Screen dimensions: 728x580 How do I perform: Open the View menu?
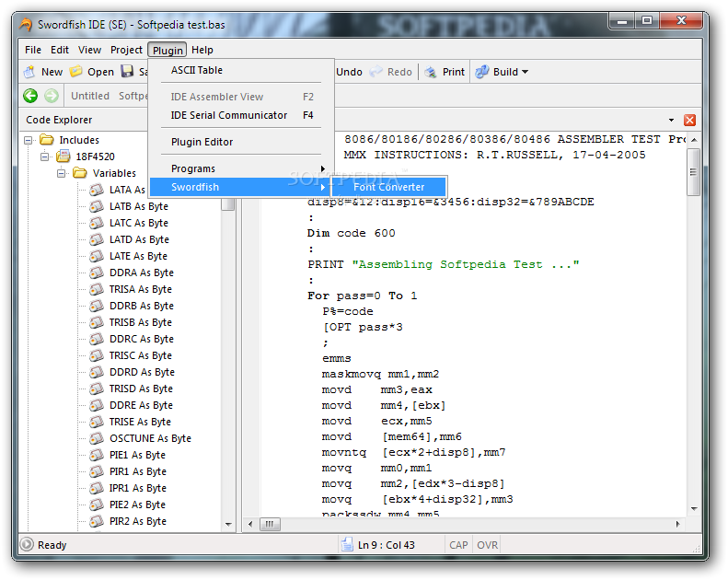coord(89,50)
